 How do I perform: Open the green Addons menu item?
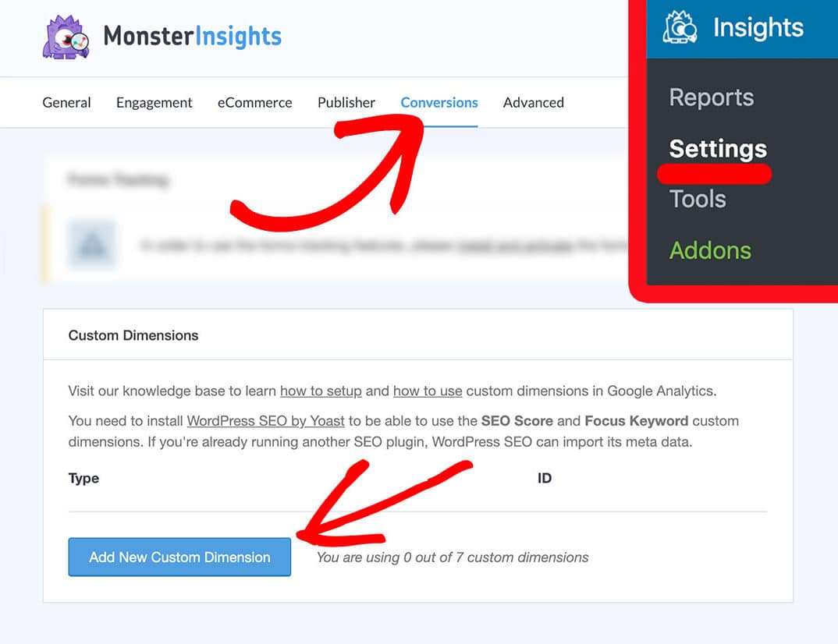coord(710,250)
